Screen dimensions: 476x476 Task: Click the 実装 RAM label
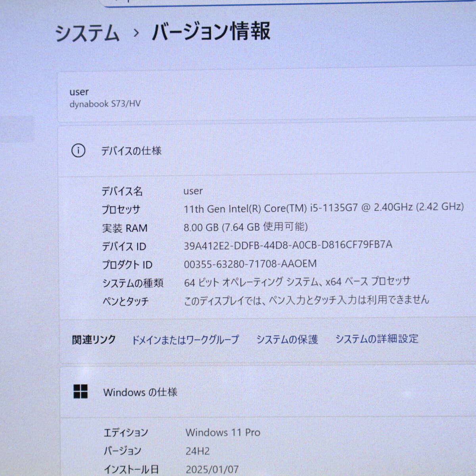pyautogui.click(x=125, y=228)
